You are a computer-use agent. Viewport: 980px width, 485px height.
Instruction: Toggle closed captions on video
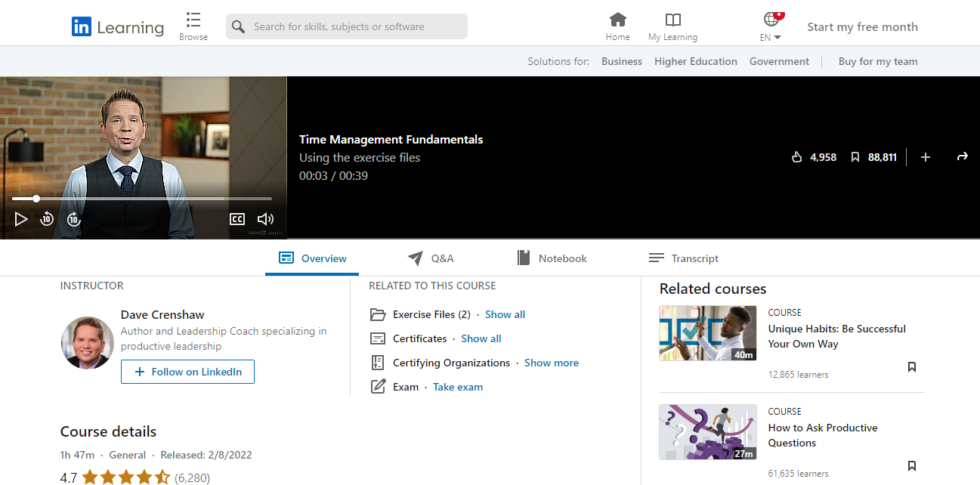click(237, 219)
